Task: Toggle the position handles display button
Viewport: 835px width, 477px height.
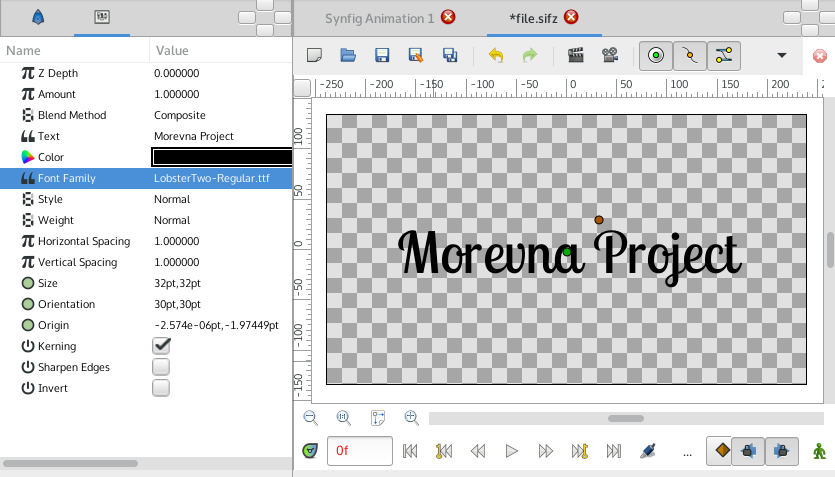Action: coord(656,55)
